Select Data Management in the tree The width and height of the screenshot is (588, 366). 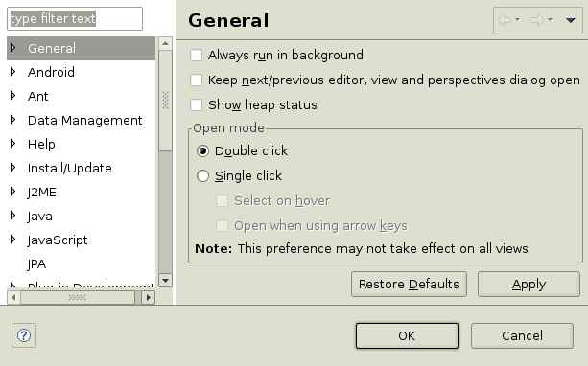click(x=84, y=121)
